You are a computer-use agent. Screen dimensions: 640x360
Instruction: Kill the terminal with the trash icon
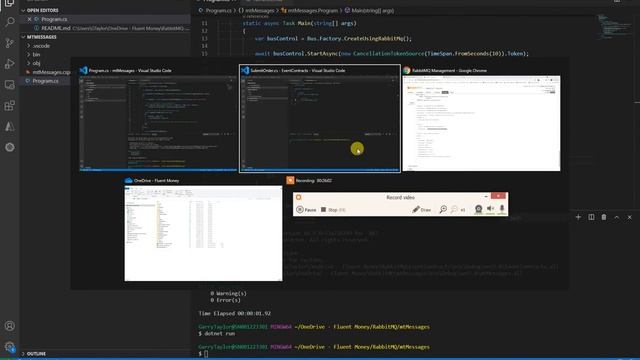click(604, 217)
